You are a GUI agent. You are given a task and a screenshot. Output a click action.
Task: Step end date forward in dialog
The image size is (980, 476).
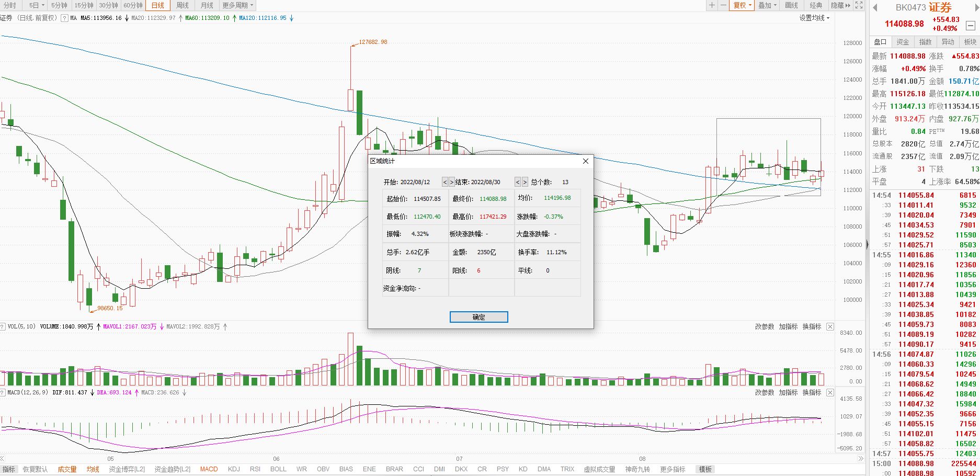(x=525, y=182)
